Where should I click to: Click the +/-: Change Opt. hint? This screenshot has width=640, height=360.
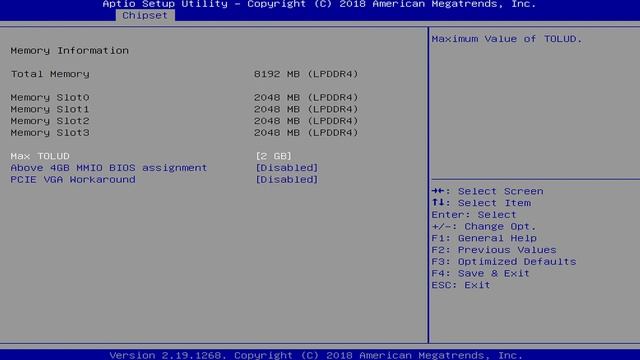(484, 227)
